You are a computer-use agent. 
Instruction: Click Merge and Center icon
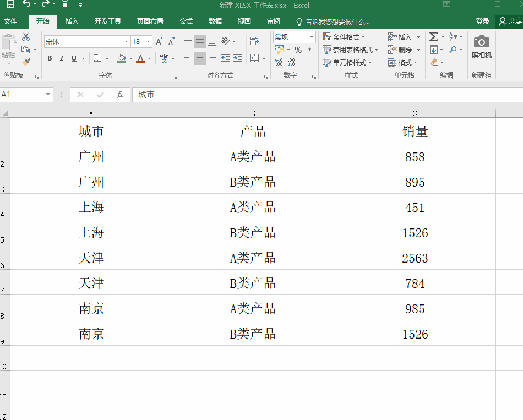[x=255, y=58]
